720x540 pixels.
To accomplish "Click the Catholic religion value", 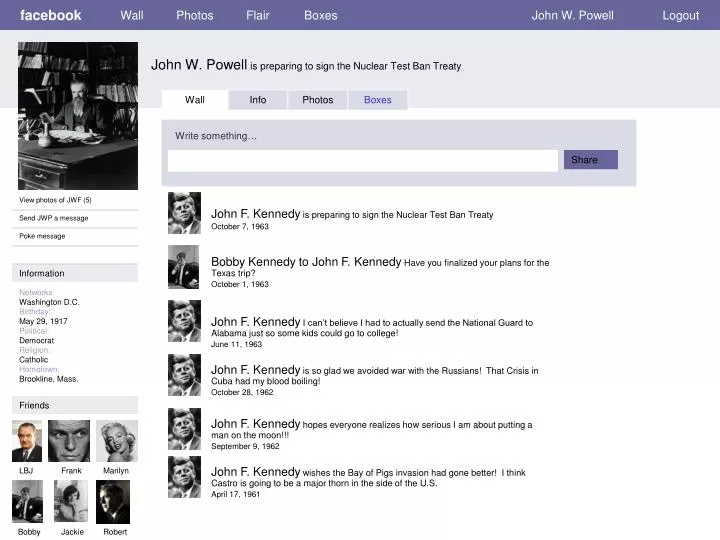I will 34,360.
